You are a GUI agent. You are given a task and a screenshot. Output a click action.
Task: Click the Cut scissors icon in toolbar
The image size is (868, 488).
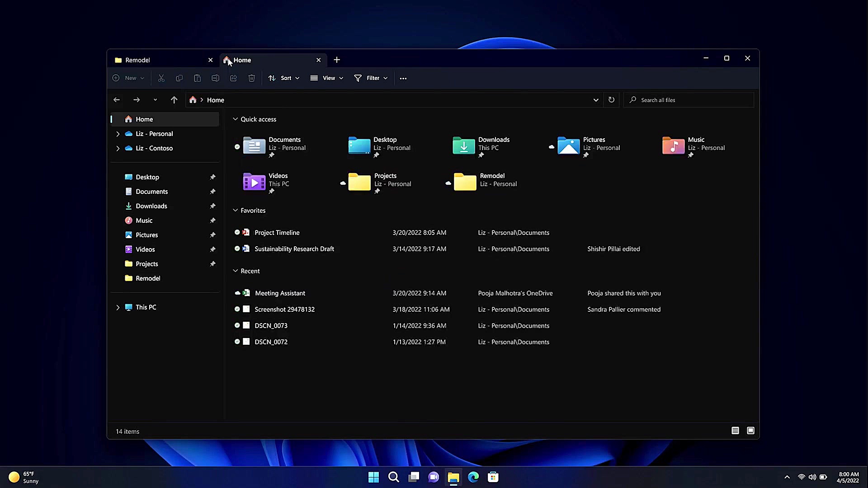click(161, 78)
